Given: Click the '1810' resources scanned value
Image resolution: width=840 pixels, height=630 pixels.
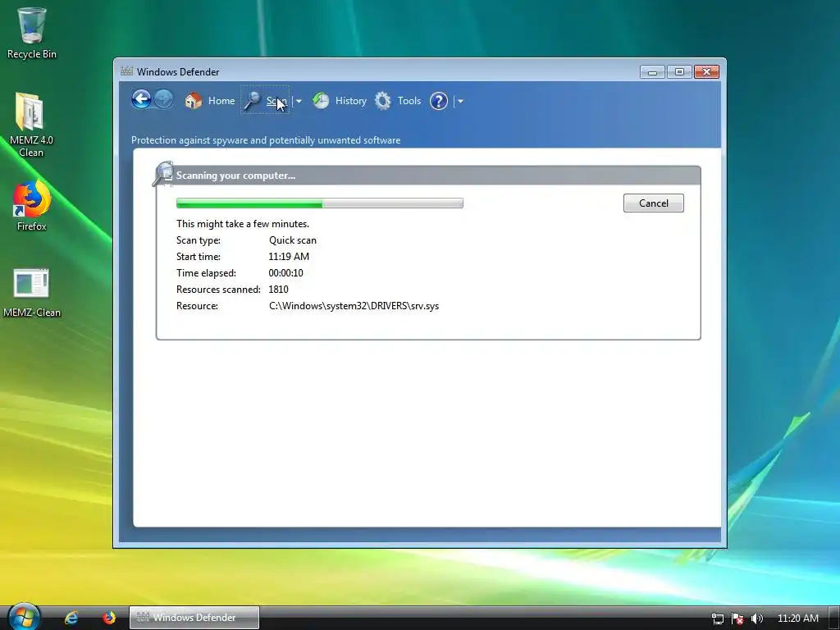Looking at the screenshot, I should tap(279, 290).
